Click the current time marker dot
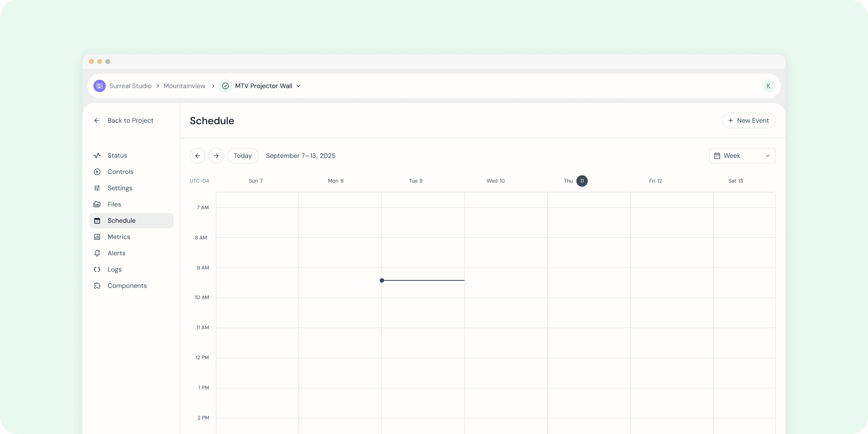868x434 pixels. (x=382, y=280)
